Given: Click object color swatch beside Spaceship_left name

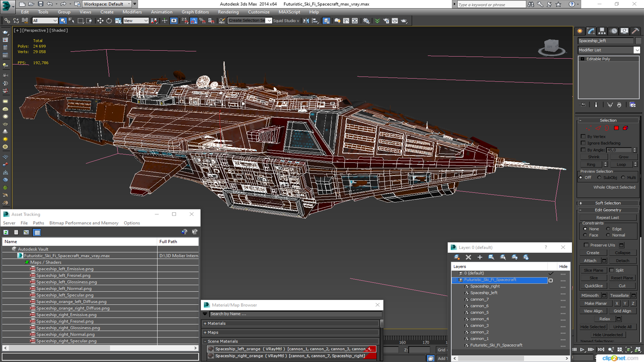Looking at the screenshot, I should pos(638,41).
